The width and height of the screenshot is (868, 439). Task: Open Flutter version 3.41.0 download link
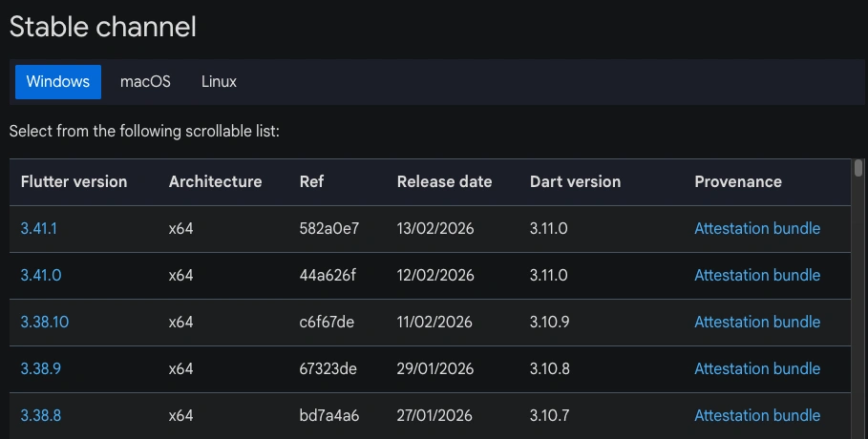41,275
